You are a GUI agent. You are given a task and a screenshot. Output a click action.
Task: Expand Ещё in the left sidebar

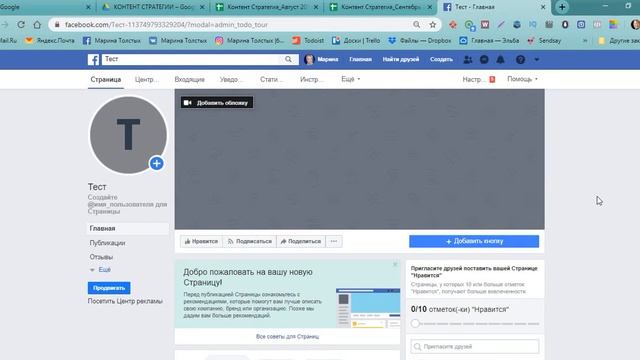(100, 270)
